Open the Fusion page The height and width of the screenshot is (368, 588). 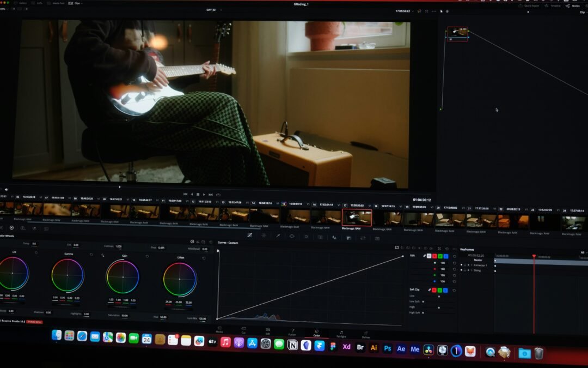click(293, 333)
